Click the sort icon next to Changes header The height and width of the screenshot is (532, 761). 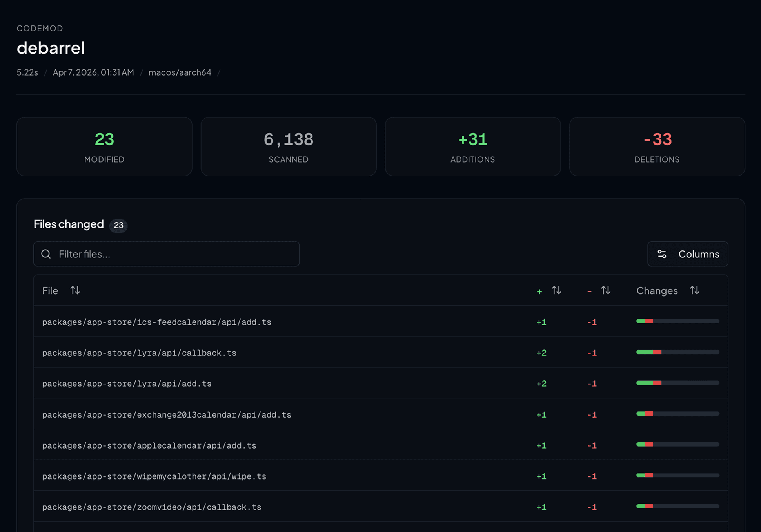(x=694, y=290)
